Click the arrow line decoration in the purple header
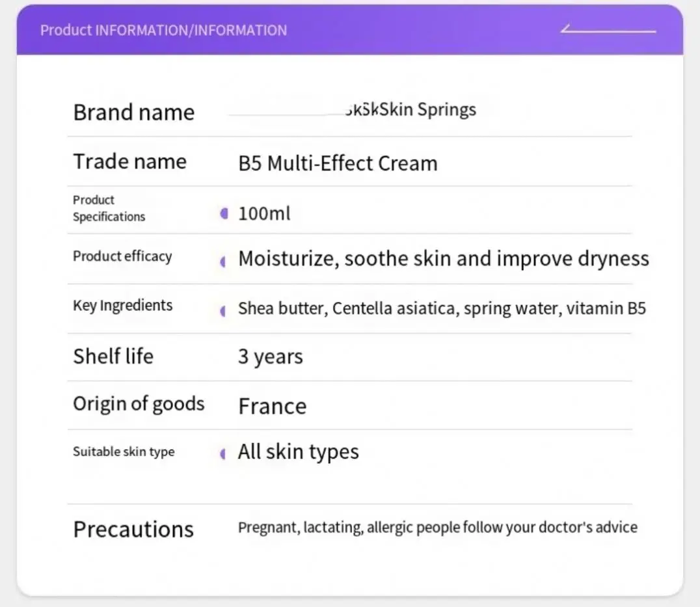700x607 pixels. pos(608,30)
